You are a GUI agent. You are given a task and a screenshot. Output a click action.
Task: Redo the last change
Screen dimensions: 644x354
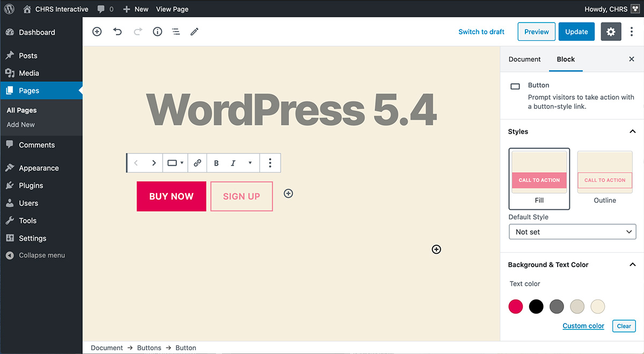[138, 32]
